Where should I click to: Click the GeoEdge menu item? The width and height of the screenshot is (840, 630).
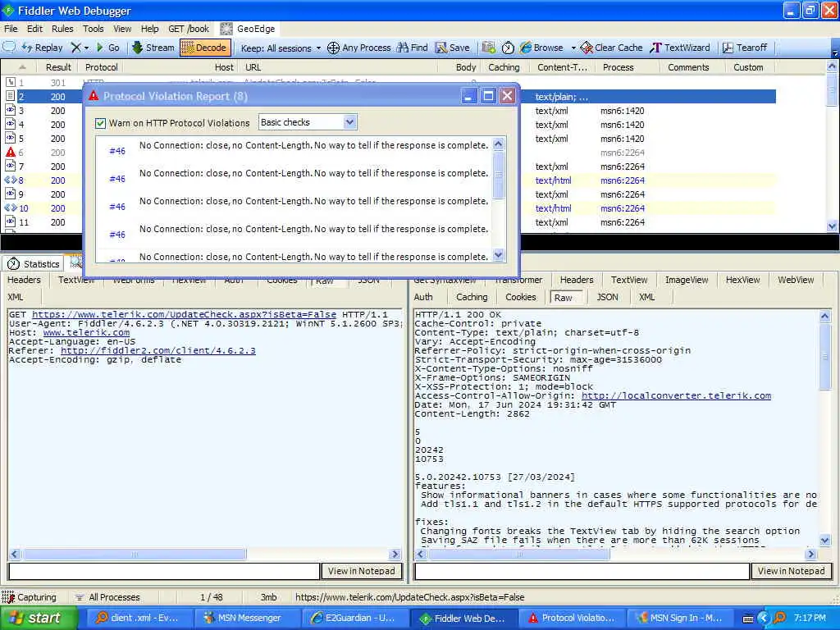click(249, 29)
